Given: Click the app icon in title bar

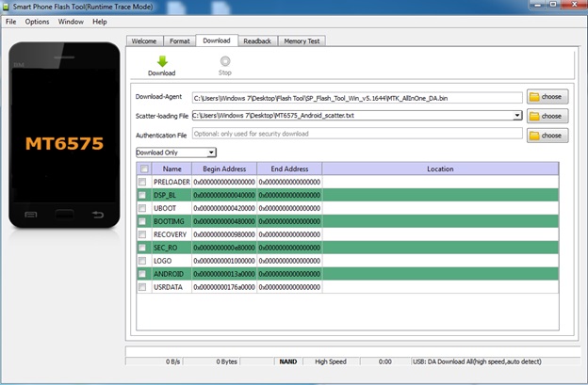Looking at the screenshot, I should pos(6,7).
